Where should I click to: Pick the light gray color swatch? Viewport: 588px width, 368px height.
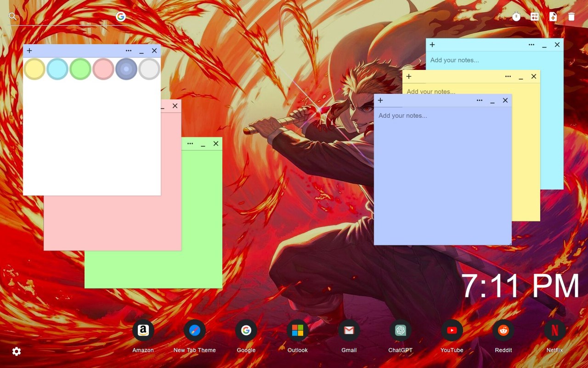[x=149, y=69]
